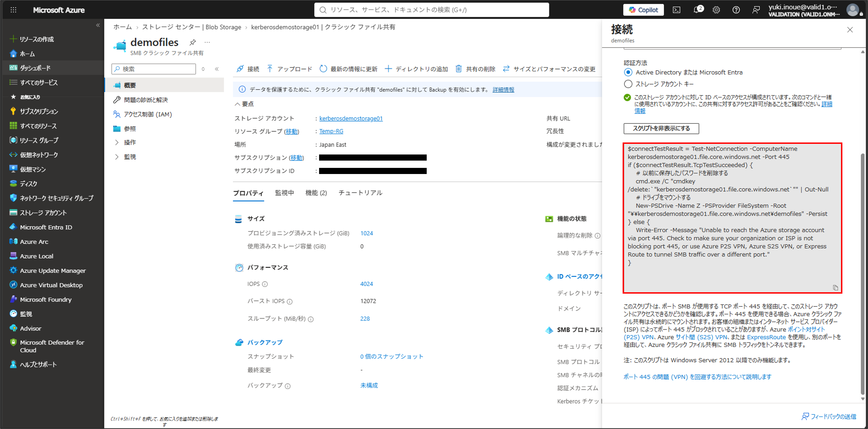Open Cloud Shell from the top bar

[x=677, y=10]
